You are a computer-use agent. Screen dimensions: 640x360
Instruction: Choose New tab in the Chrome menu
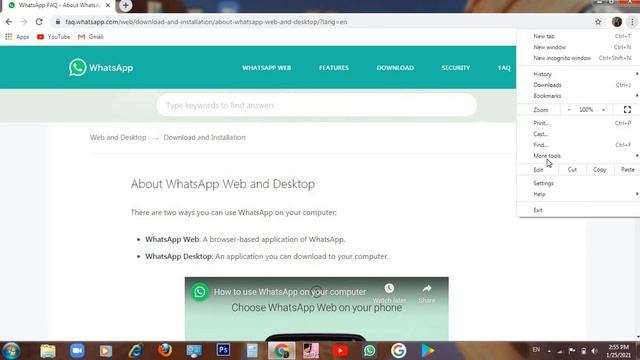pyautogui.click(x=578, y=36)
